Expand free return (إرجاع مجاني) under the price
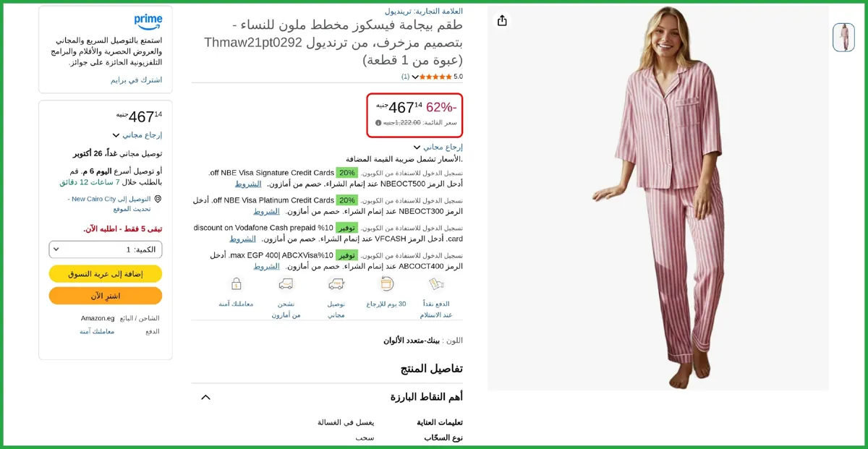Image resolution: width=868 pixels, height=449 pixels. coord(438,147)
